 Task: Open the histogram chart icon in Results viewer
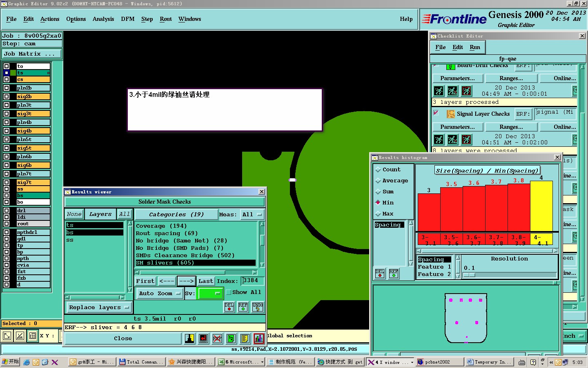(x=259, y=338)
